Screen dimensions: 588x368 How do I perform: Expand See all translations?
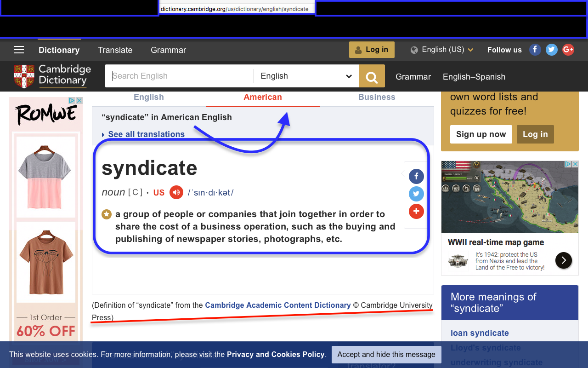[x=146, y=134]
